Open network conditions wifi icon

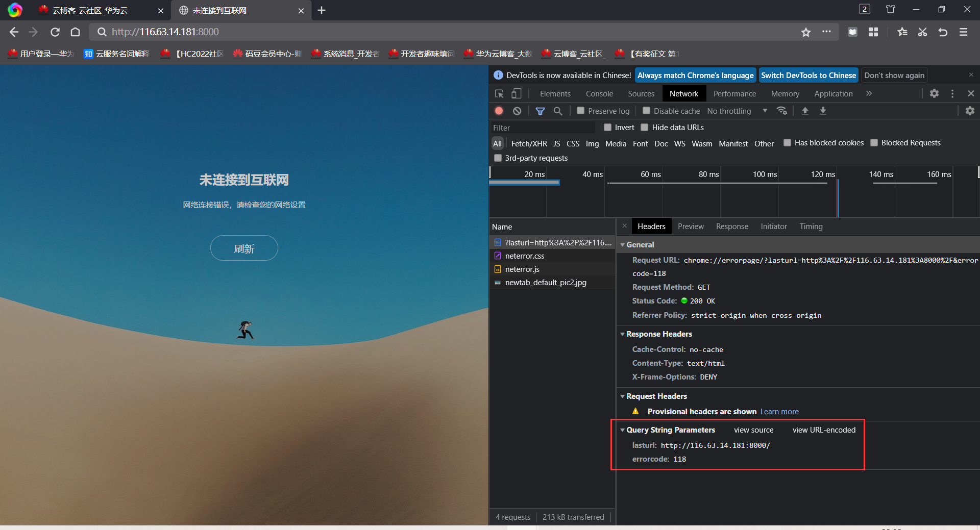[x=781, y=111]
